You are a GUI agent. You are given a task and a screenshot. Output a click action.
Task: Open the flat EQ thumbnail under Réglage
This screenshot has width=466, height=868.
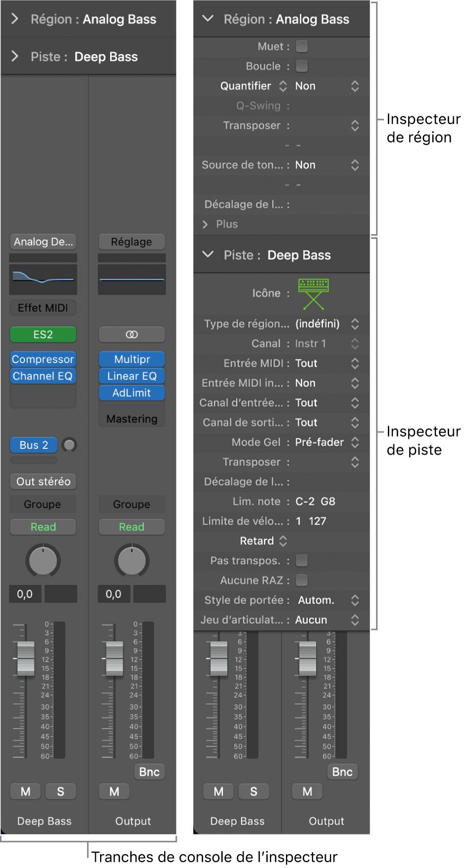[x=132, y=279]
